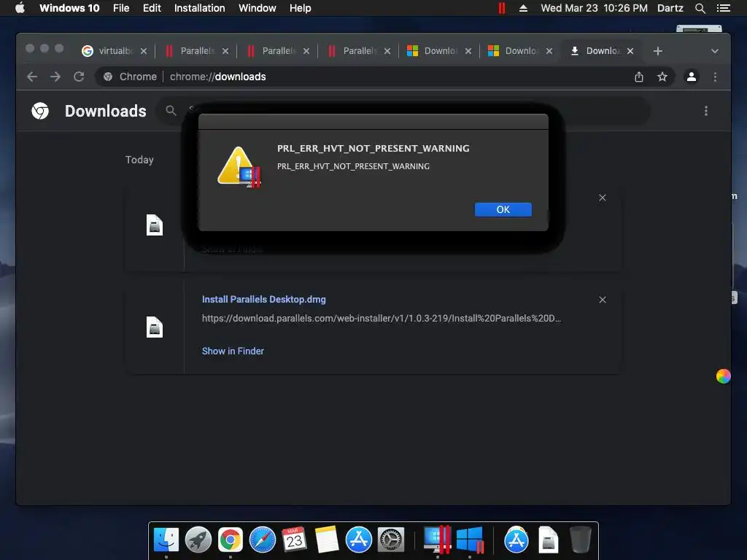Click the Chrome logo beside Downloads title

pos(41,111)
